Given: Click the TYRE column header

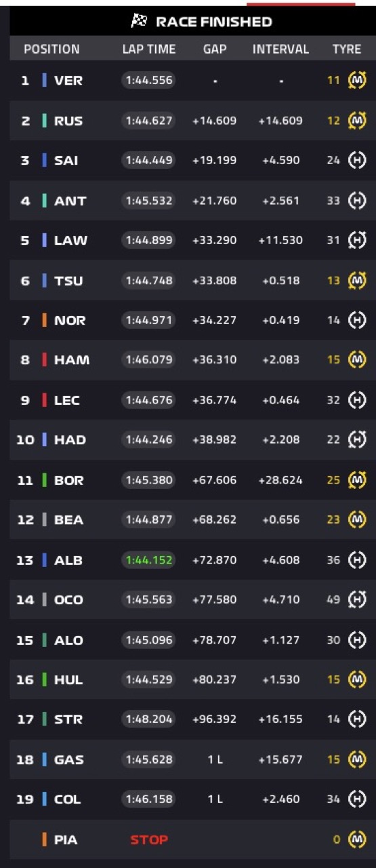Looking at the screenshot, I should click(x=347, y=50).
